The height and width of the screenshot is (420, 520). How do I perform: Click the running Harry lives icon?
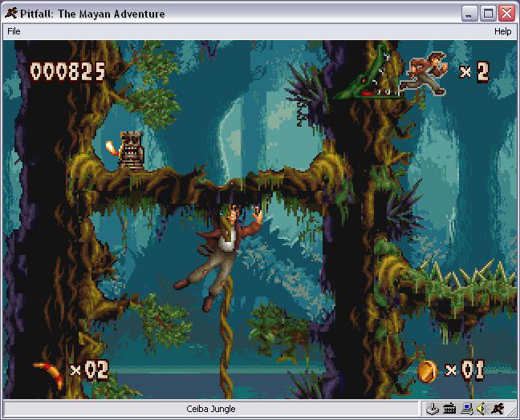tap(425, 73)
